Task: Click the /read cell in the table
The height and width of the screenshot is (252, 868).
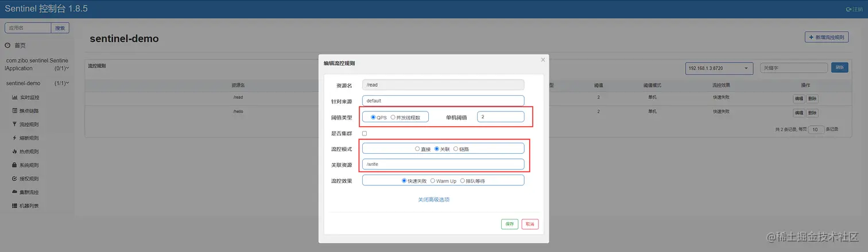Action: point(238,98)
